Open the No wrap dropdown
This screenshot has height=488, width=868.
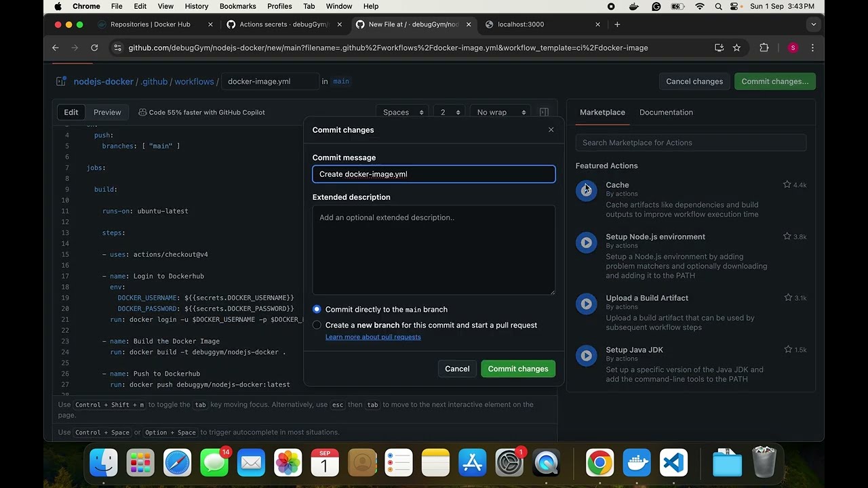pyautogui.click(x=500, y=113)
